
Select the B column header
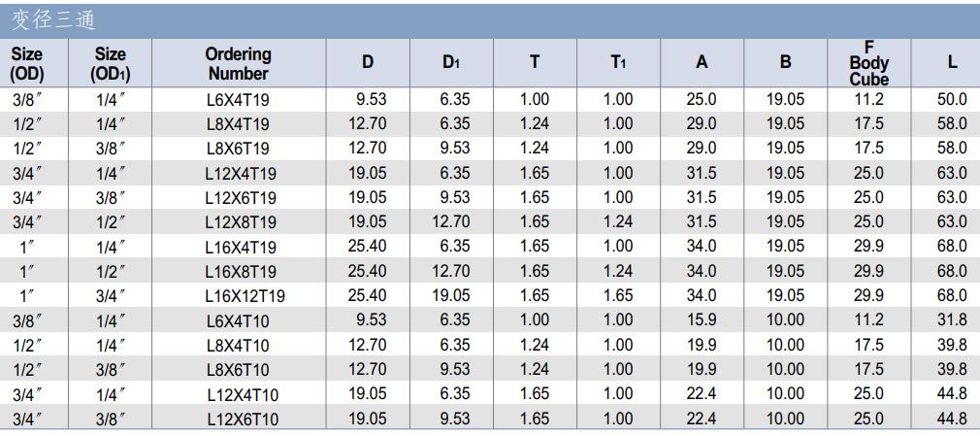point(786,62)
